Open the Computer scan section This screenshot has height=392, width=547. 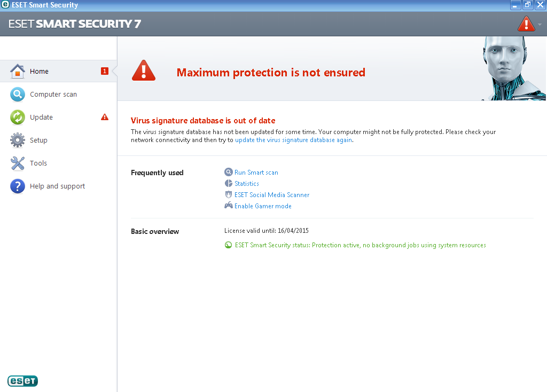point(59,94)
